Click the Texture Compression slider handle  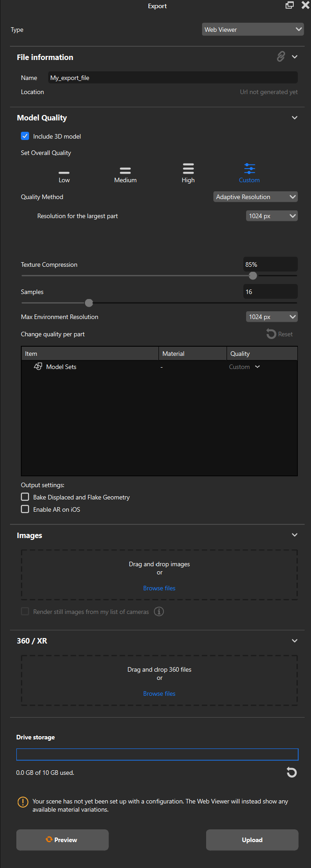click(x=253, y=275)
